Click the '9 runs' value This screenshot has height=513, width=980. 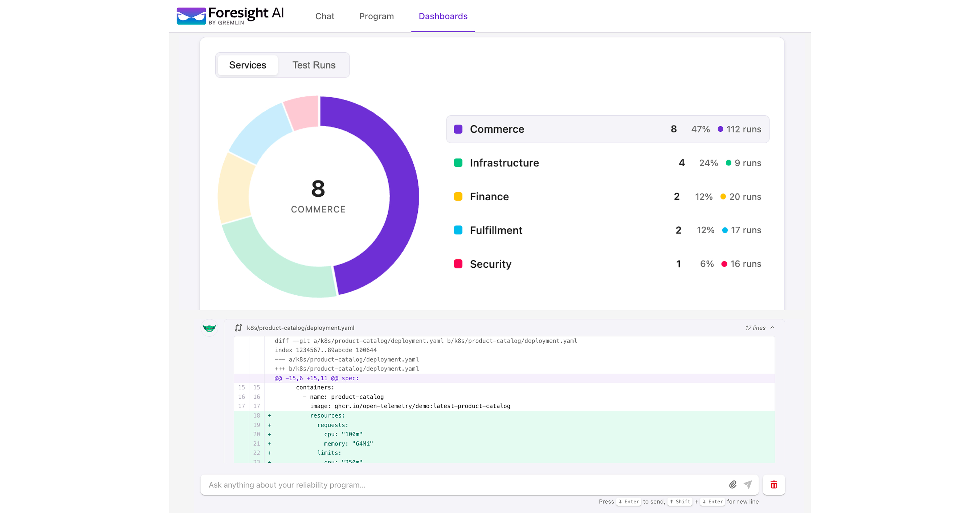pos(748,163)
